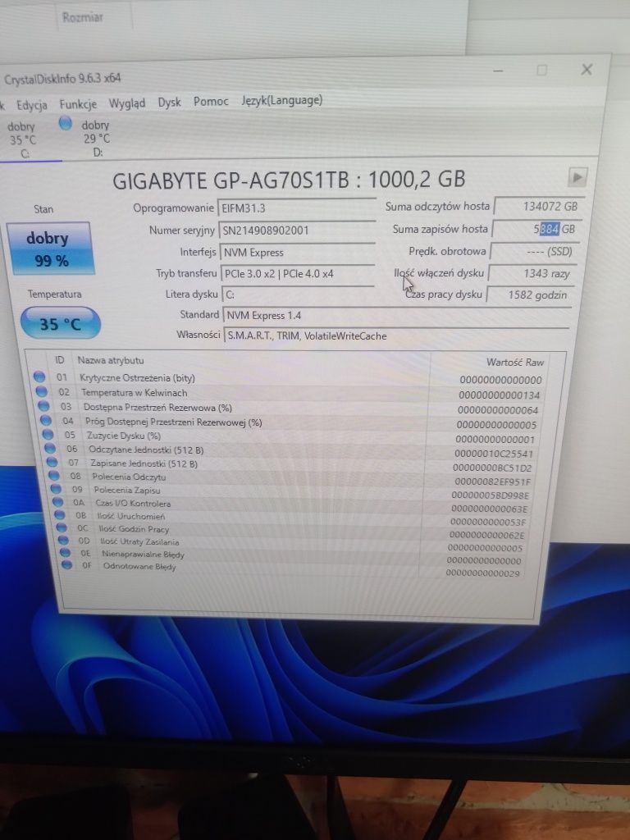
Task: Select Odczytane Jednostki (512 B) attribute
Action: click(146, 450)
